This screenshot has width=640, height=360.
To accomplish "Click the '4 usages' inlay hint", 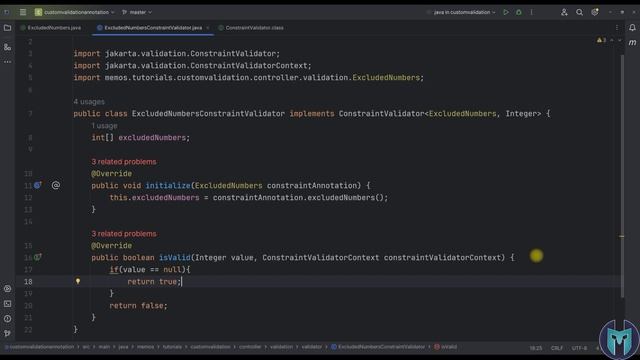I will 89,102.
